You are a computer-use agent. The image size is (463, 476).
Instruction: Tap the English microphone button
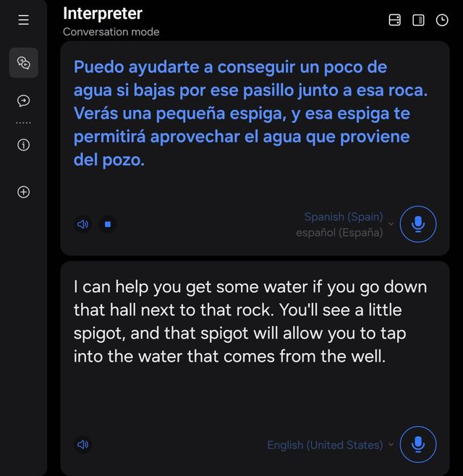point(418,444)
